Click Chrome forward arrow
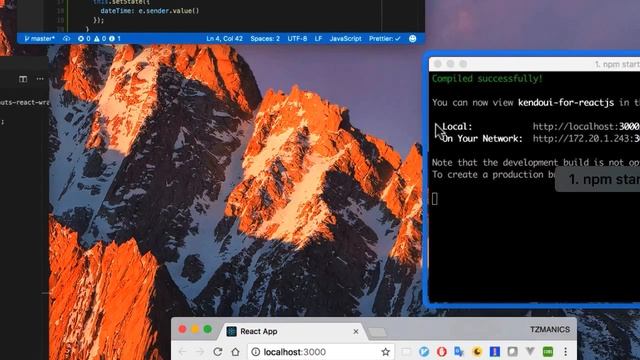 pos(200,352)
